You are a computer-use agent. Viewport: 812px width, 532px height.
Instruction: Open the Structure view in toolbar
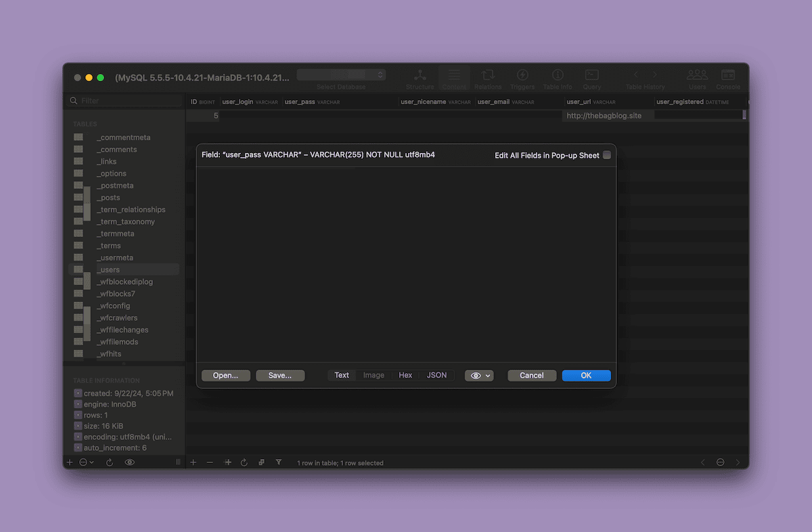pyautogui.click(x=420, y=79)
